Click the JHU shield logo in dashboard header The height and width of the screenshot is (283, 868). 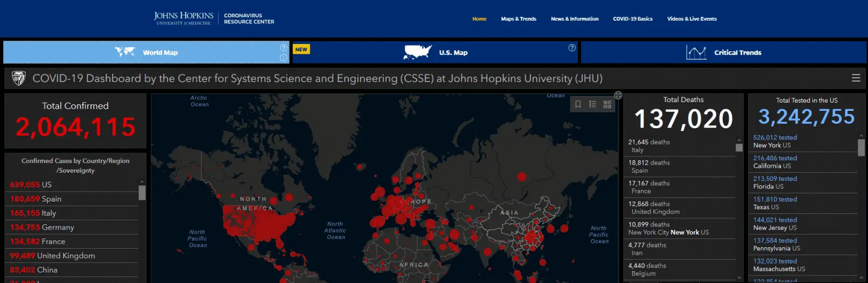tap(18, 79)
